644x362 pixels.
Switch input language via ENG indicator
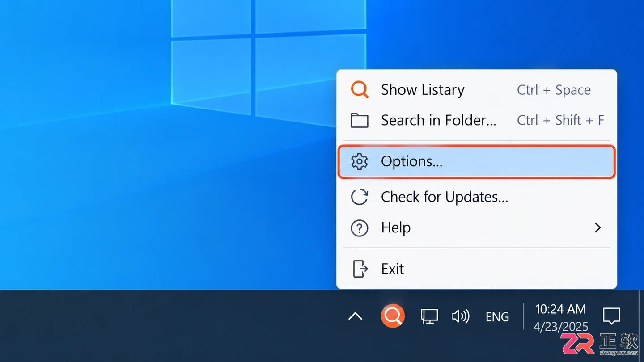pos(497,317)
